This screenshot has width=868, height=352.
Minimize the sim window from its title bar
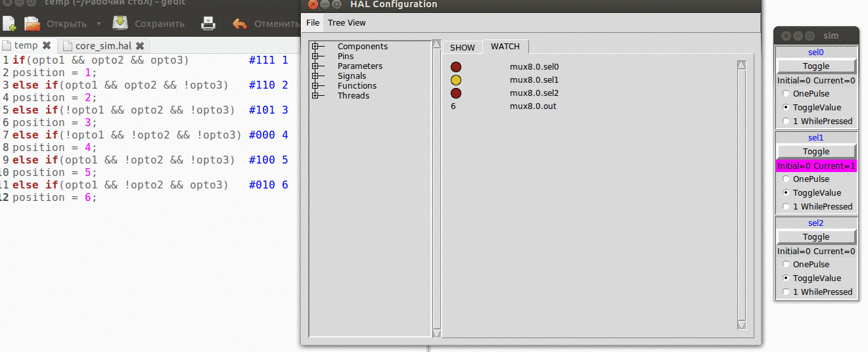[798, 36]
